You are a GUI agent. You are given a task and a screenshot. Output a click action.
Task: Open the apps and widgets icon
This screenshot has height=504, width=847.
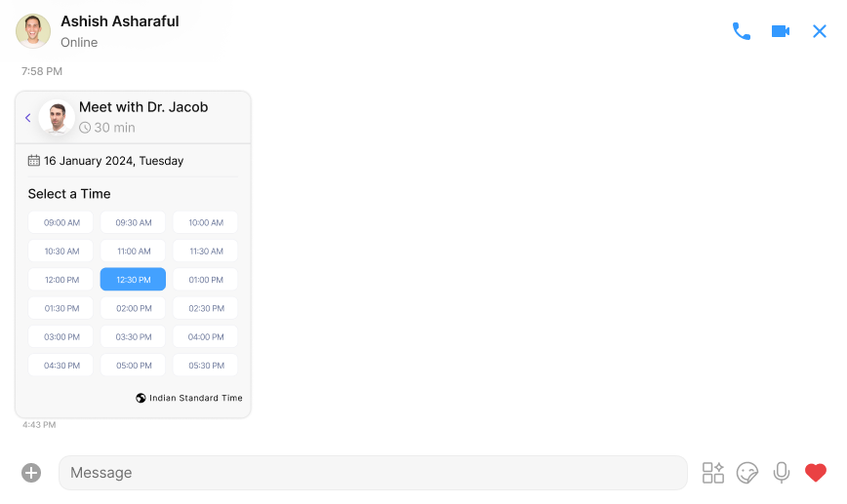click(713, 473)
